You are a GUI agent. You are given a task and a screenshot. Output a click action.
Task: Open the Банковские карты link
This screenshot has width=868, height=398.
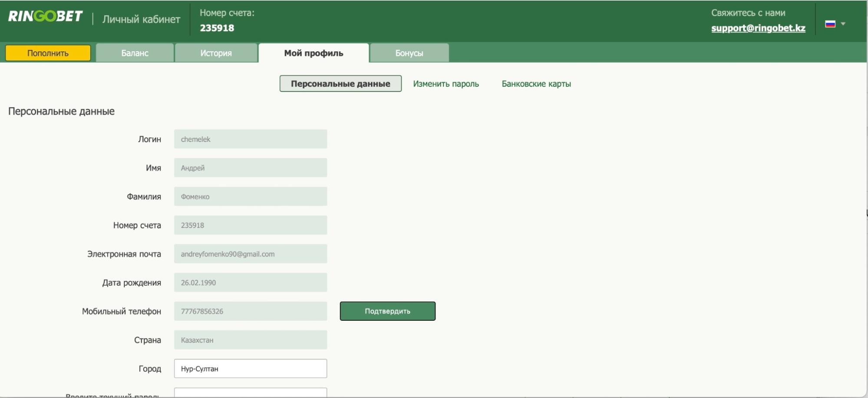point(536,84)
